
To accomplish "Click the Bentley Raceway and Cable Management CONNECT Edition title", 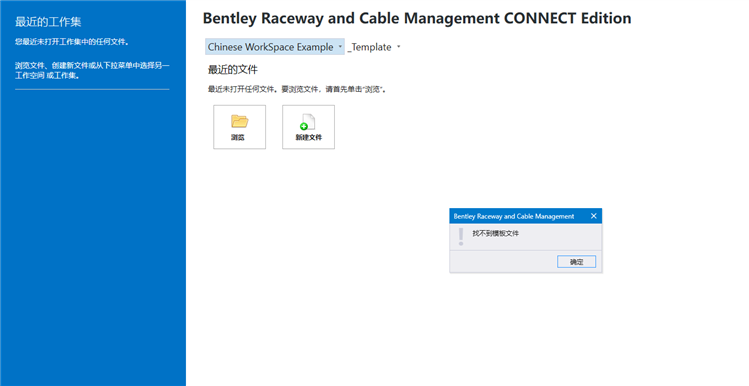I will click(417, 18).
